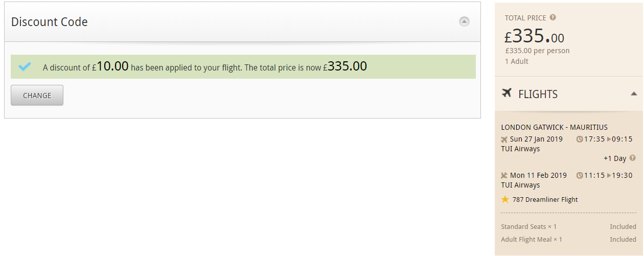The image size is (644, 256).
Task: Click the FLIGHTS section header label
Action: tap(538, 94)
